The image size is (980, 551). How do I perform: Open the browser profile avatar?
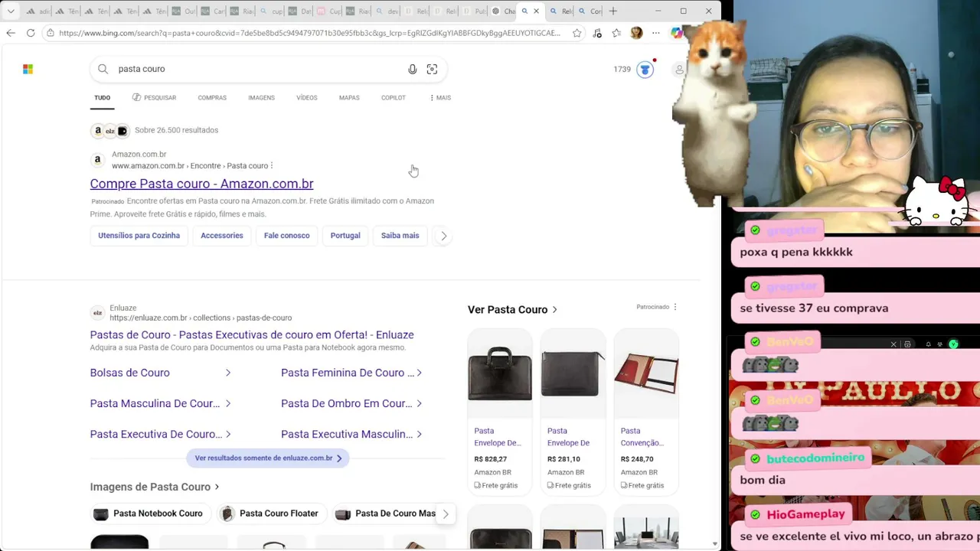(x=636, y=33)
